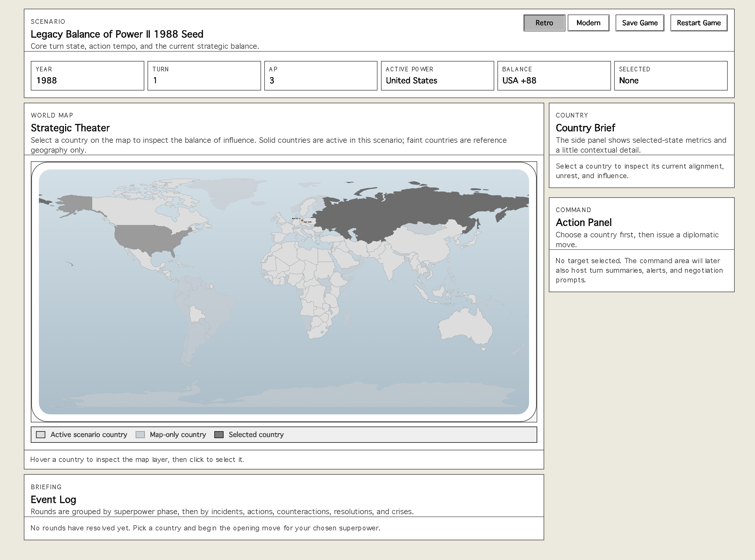Click the Strategic Theater map heading
755x560 pixels.
[70, 128]
